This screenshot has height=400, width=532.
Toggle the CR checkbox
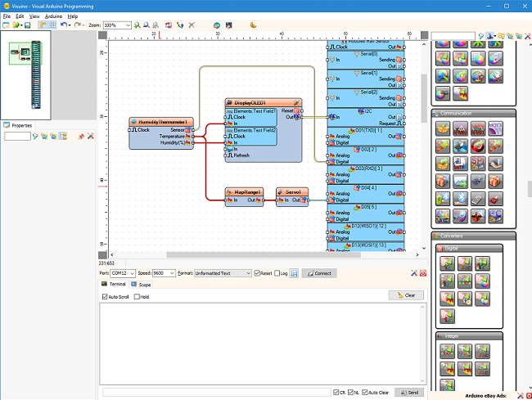point(336,392)
